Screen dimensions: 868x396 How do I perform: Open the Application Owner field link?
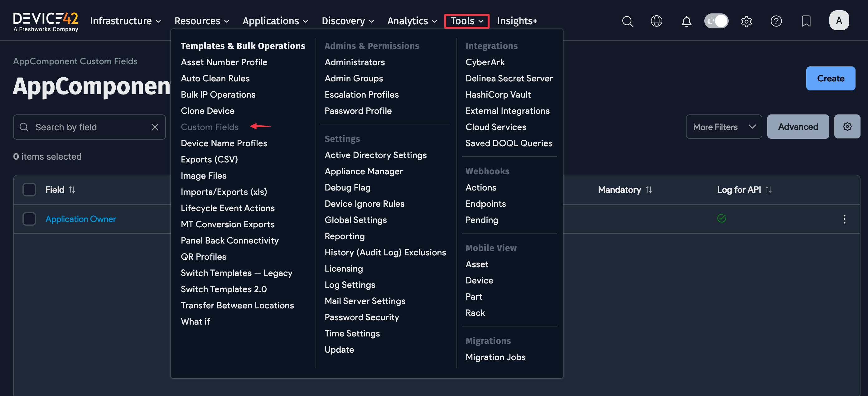pos(80,219)
